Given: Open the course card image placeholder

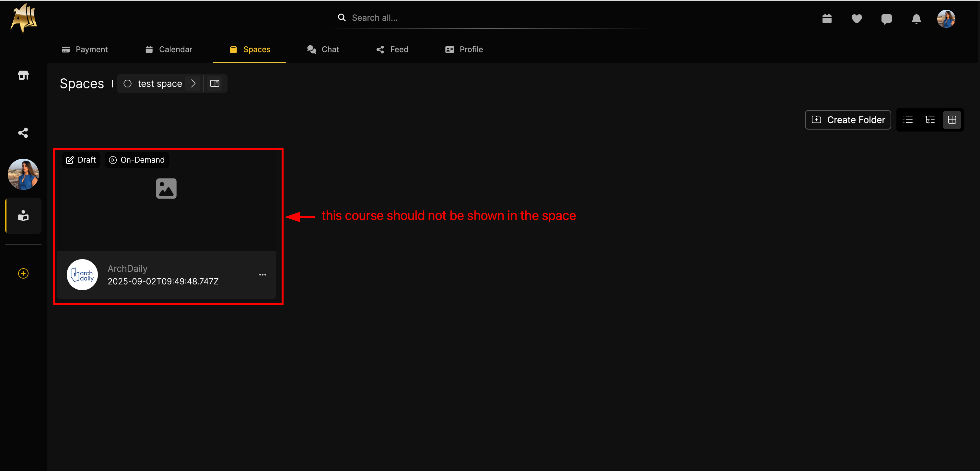Looking at the screenshot, I should click(166, 189).
